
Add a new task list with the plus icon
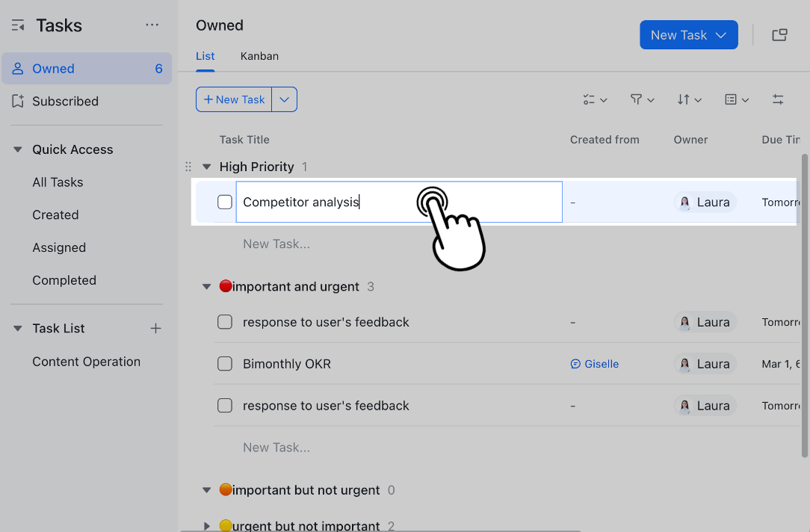point(155,328)
